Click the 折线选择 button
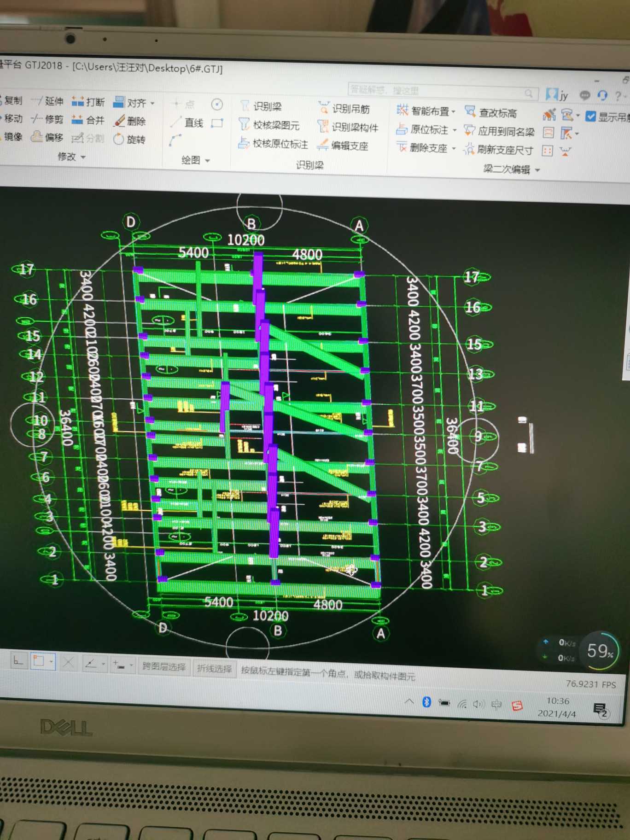Image resolution: width=630 pixels, height=840 pixels. click(x=214, y=668)
